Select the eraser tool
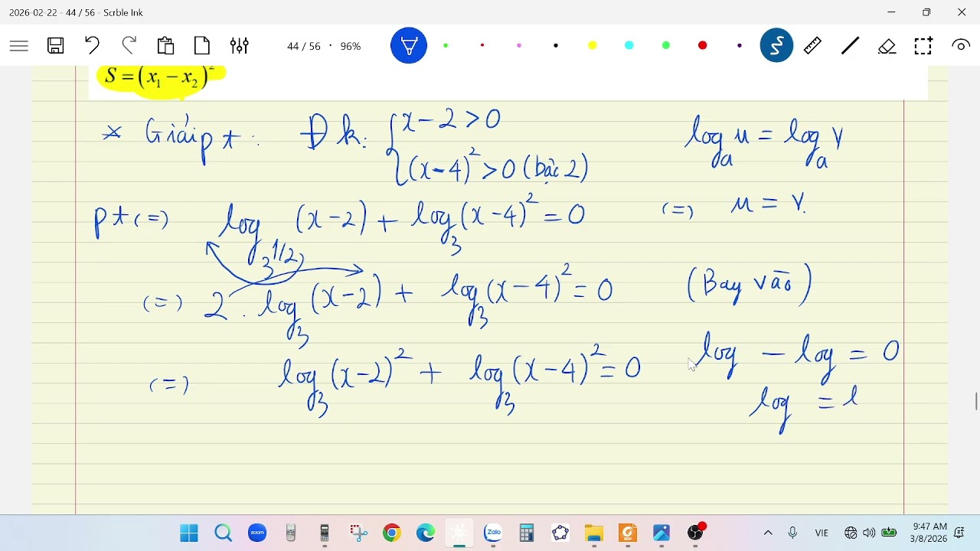Viewport: 980px width, 551px height. 887,46
